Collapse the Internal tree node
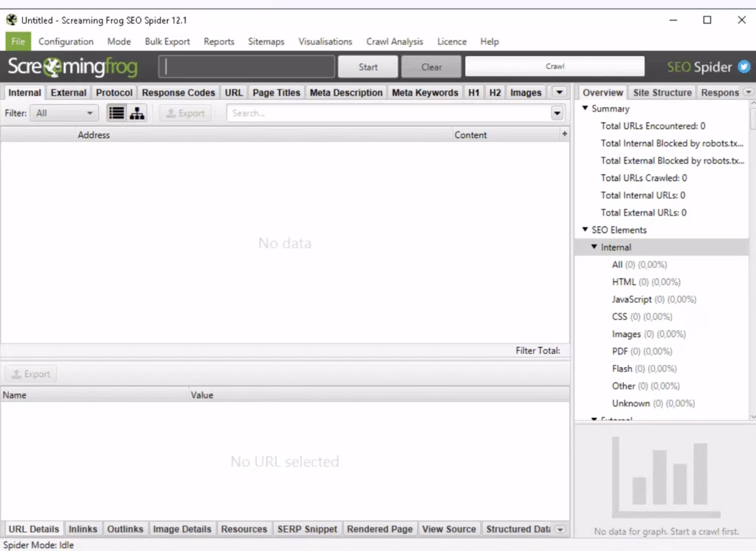The width and height of the screenshot is (756, 551). 594,247
